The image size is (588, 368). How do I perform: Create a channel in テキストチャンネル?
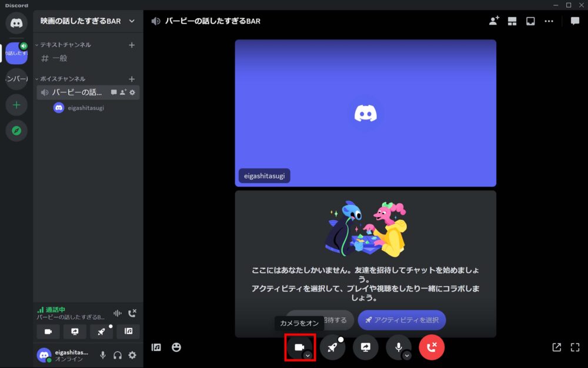(x=132, y=45)
